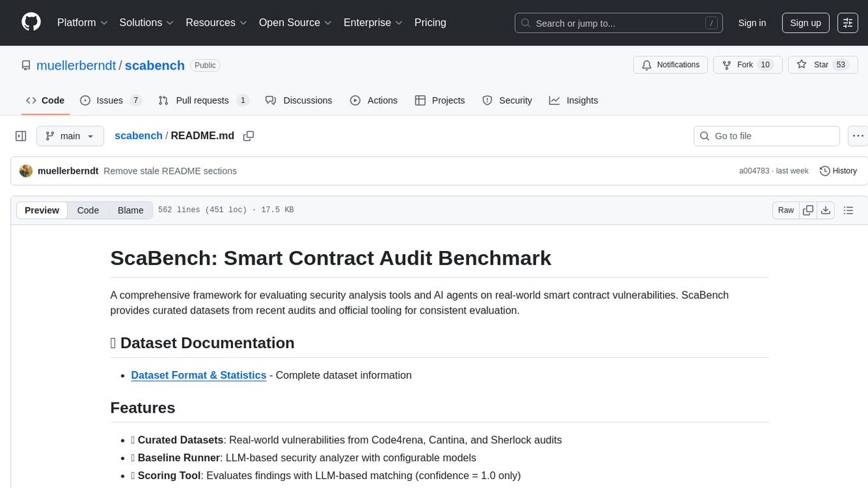Expand the Enterprise menu
The height and width of the screenshot is (488, 868).
click(373, 22)
